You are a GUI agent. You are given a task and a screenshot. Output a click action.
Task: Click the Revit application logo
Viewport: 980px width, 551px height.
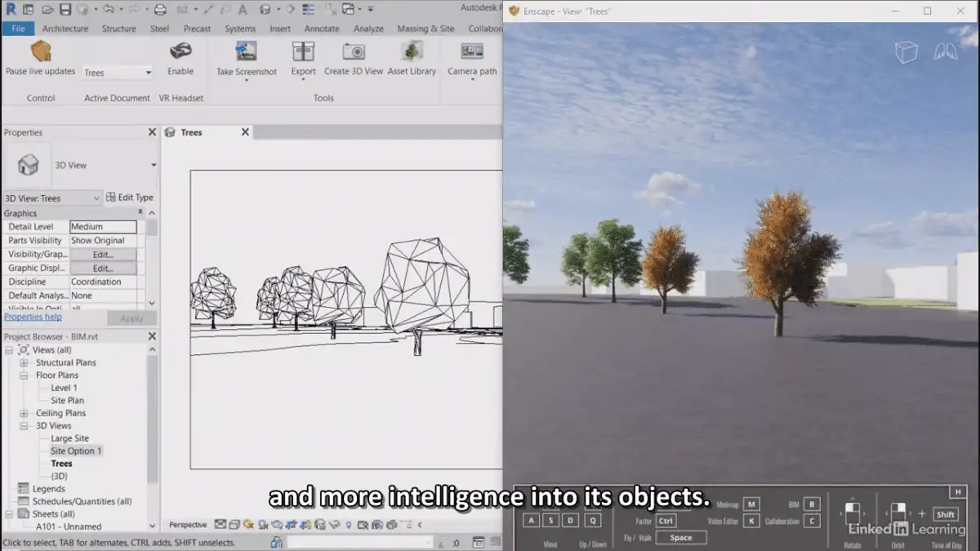[11, 10]
